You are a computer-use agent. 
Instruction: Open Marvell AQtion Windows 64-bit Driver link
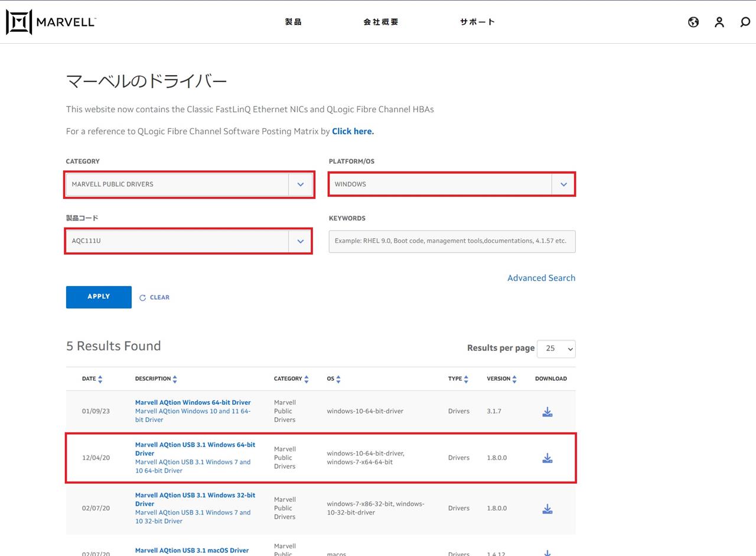click(193, 402)
